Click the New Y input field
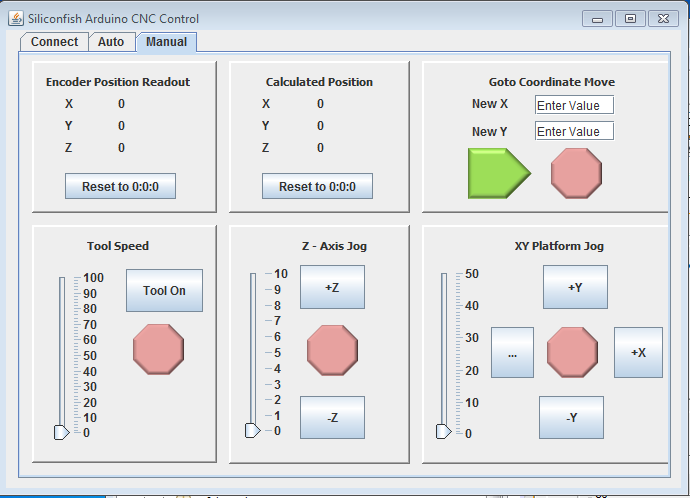Viewport: 690px width, 498px height. tap(574, 131)
